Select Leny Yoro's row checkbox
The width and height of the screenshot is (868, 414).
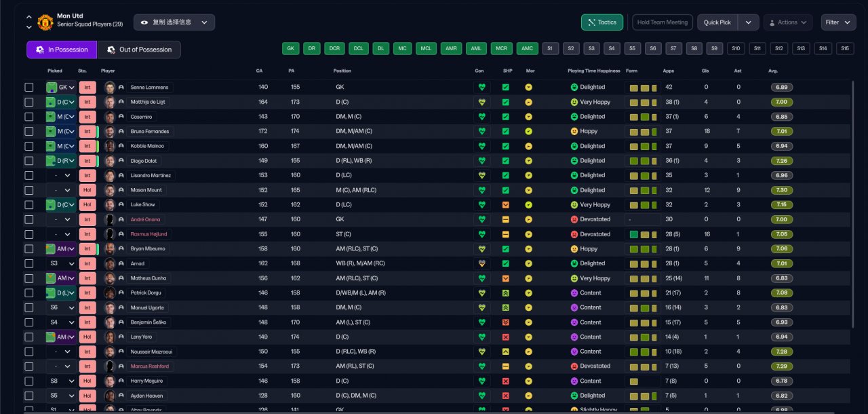28,337
